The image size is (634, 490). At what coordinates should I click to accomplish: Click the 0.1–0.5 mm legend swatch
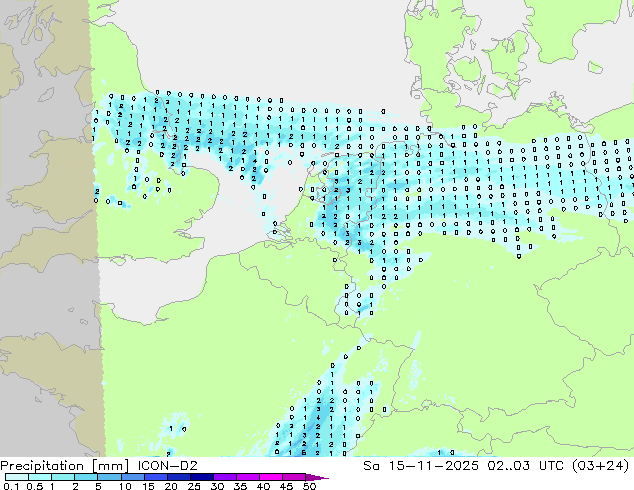17,477
